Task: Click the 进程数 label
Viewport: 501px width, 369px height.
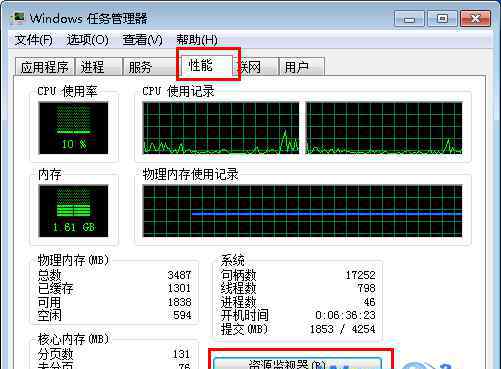Action: [238, 302]
